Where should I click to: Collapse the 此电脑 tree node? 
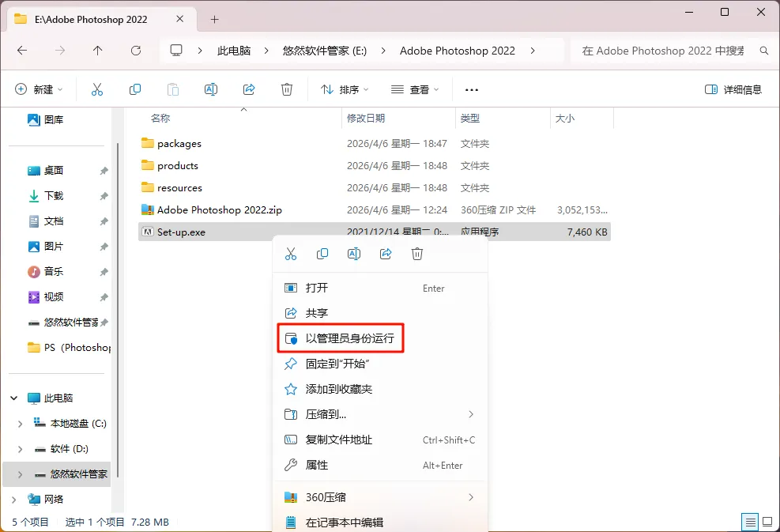pos(14,398)
